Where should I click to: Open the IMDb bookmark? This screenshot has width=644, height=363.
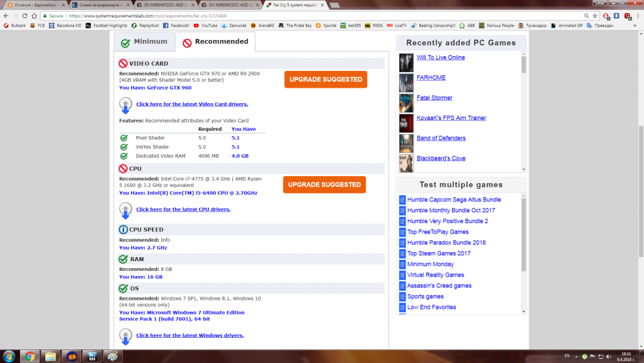tap(374, 26)
